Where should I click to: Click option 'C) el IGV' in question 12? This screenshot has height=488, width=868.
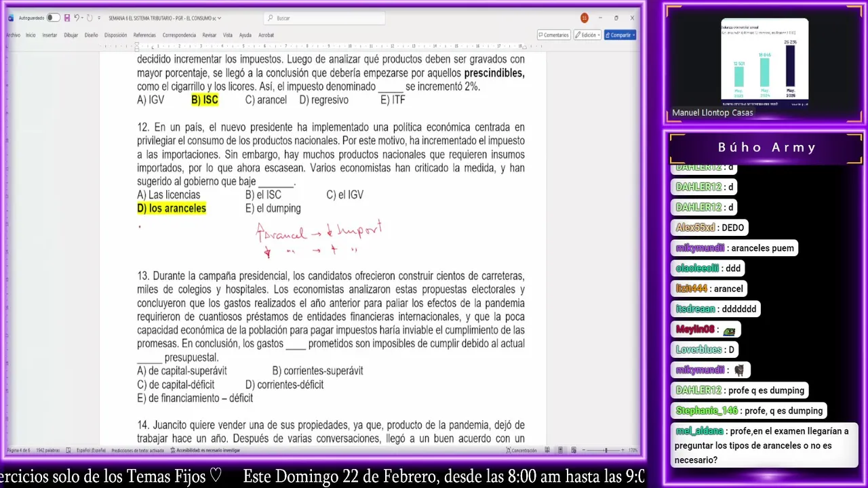click(x=345, y=195)
